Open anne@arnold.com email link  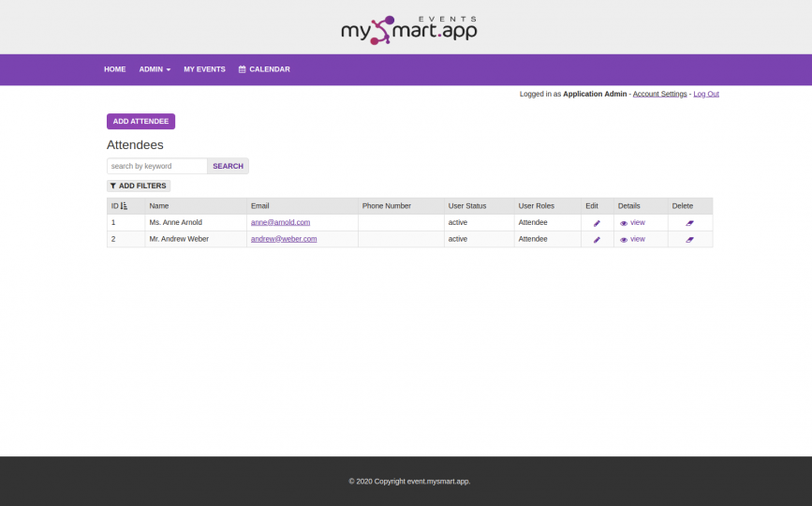pos(280,222)
